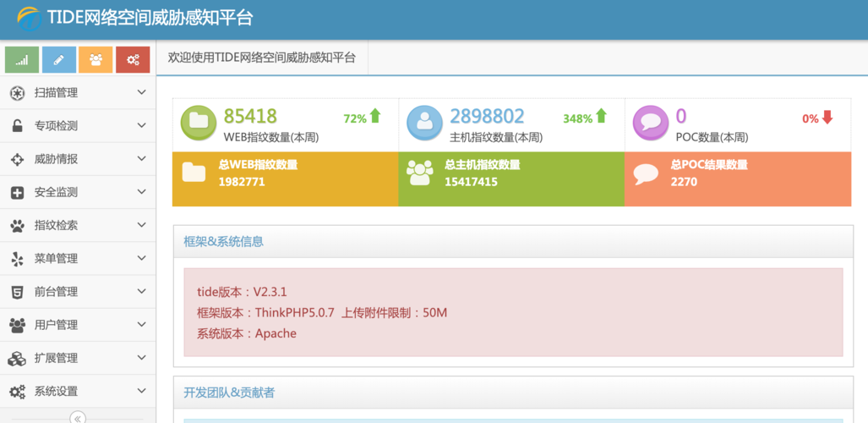Collapse the sidebar with the double-arrow button

click(78, 418)
